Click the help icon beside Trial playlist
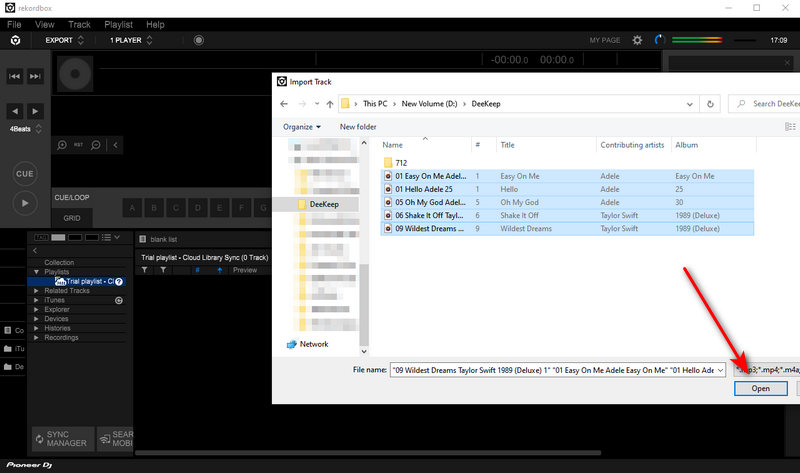The height and width of the screenshot is (473, 800). click(119, 282)
